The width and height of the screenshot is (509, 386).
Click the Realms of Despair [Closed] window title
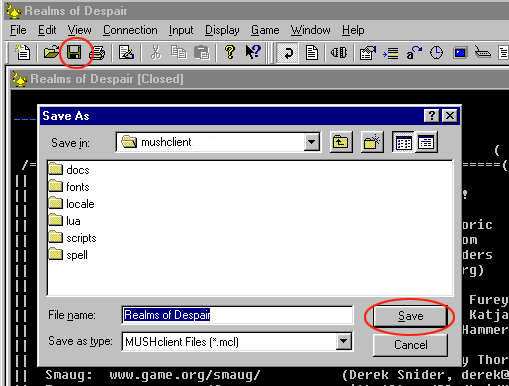pos(107,79)
